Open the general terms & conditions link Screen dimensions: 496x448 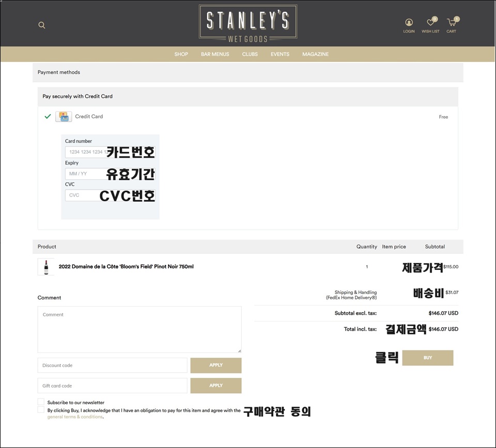click(75, 417)
